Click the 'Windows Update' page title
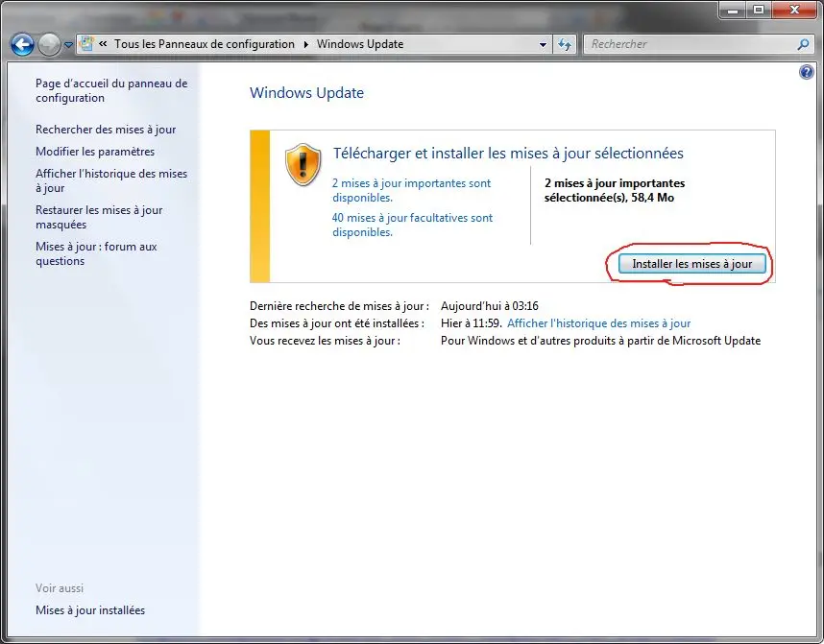This screenshot has height=644, width=824. (307, 93)
